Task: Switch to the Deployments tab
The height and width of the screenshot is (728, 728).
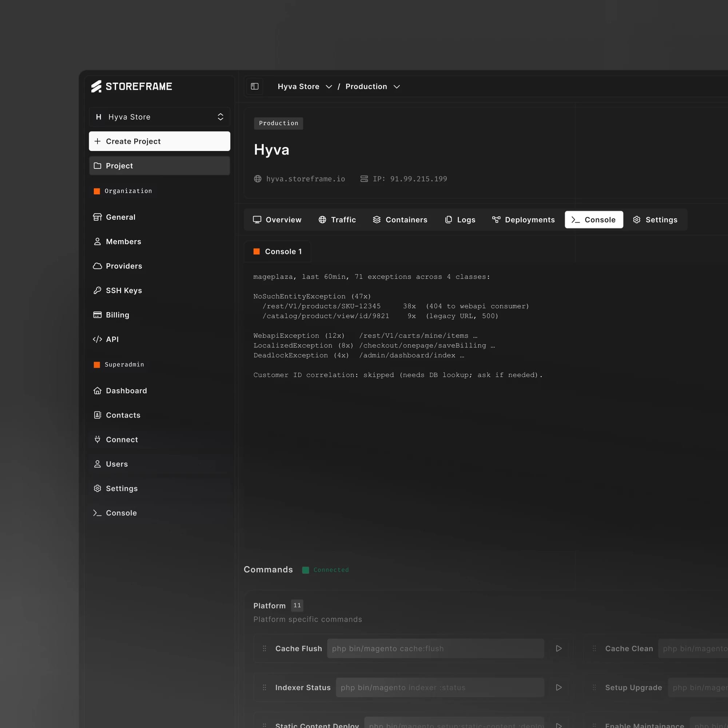Action: 524,220
